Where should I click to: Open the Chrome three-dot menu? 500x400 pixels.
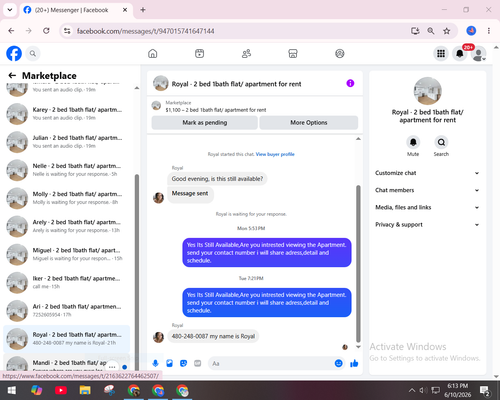[x=489, y=31]
